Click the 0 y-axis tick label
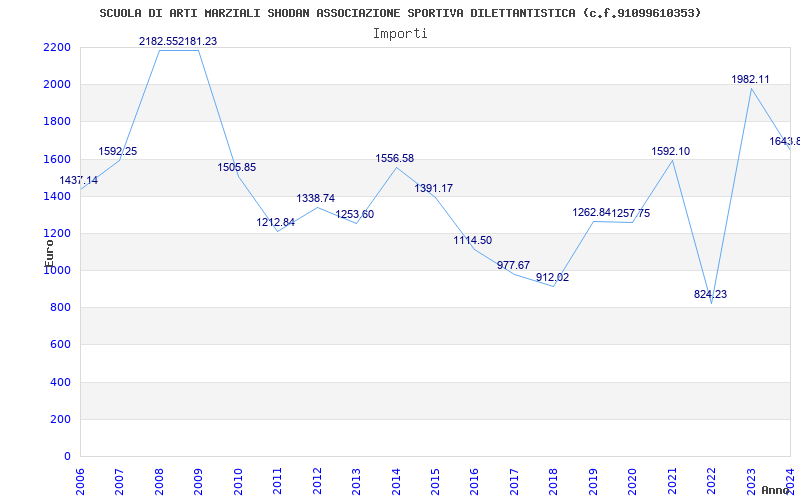800x500 pixels. pyautogui.click(x=68, y=457)
